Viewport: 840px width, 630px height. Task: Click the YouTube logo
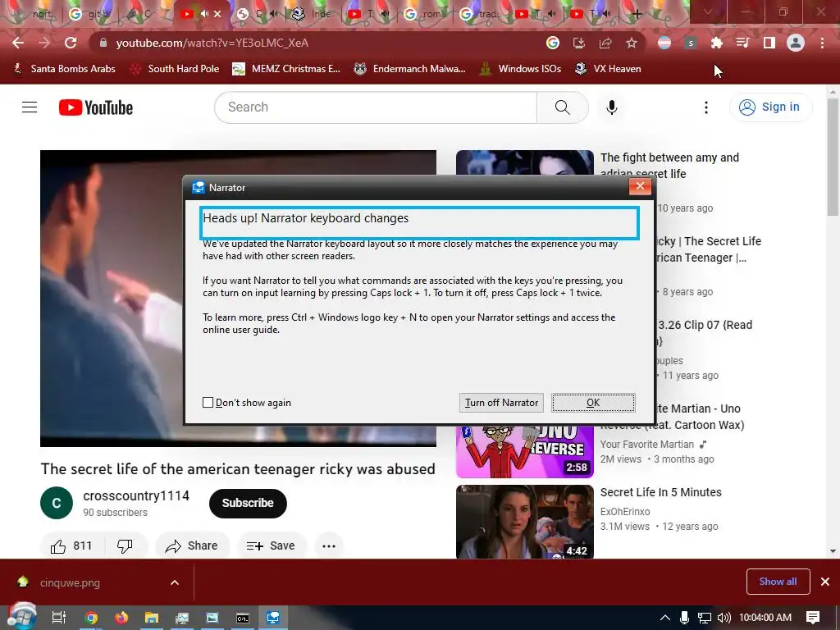96,107
